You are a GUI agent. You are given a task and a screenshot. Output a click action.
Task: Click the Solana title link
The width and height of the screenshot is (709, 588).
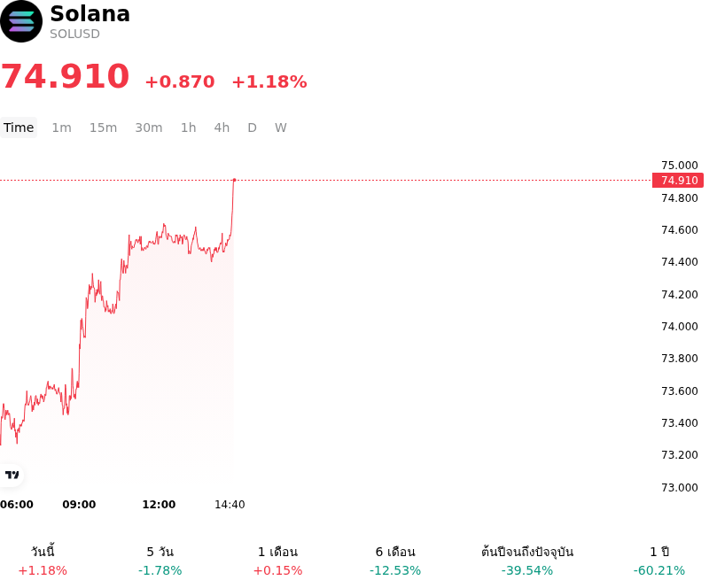pyautogui.click(x=90, y=13)
